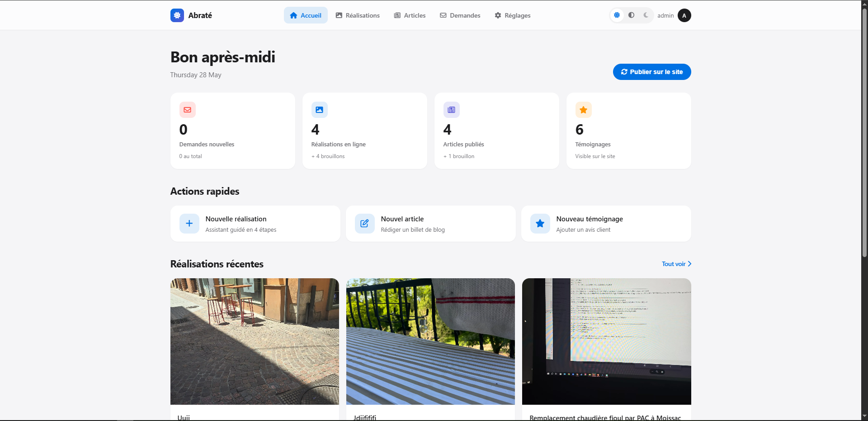The image size is (868, 421).
Task: Click the plus icon for Nouvelle réalisation
Action: [189, 224]
